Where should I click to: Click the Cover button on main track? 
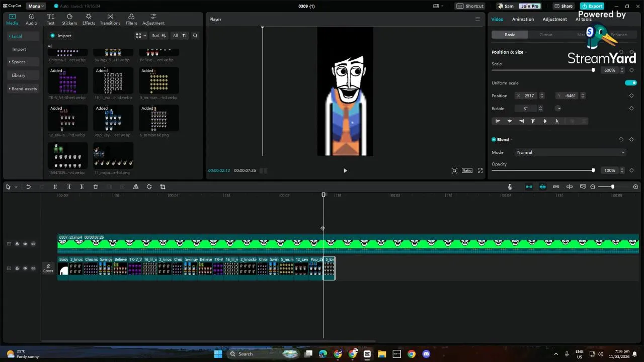(48, 268)
